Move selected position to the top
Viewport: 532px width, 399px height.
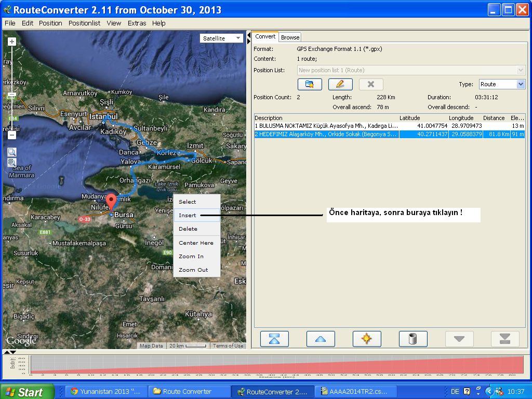click(274, 338)
